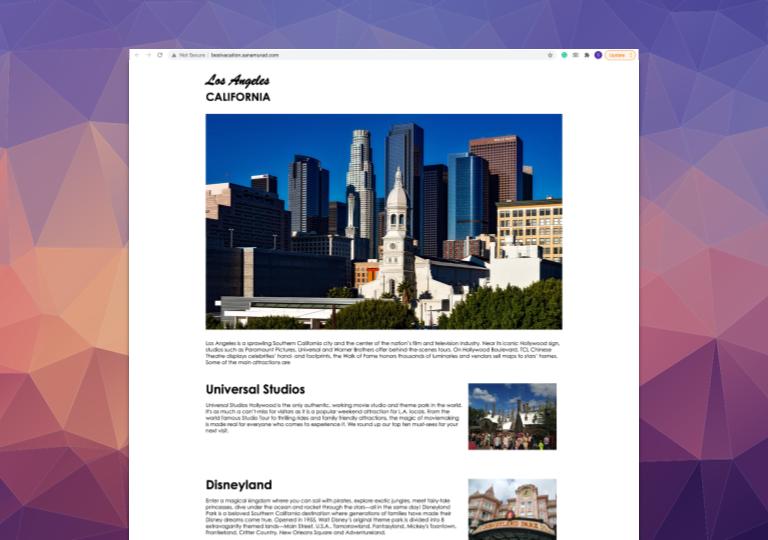The height and width of the screenshot is (540, 768).
Task: Open the Disneyland photo thumbnail
Action: [512, 509]
